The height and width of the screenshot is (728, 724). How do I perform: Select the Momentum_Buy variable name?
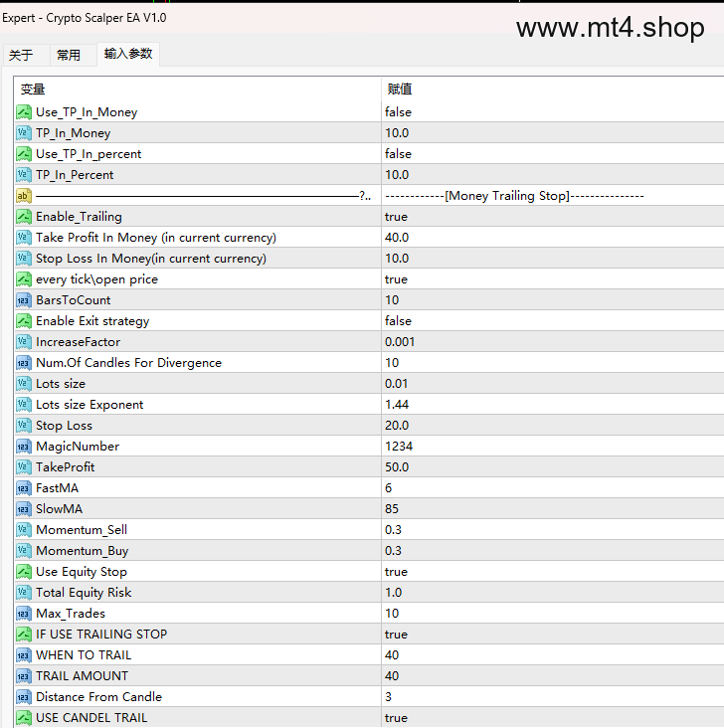(x=83, y=551)
